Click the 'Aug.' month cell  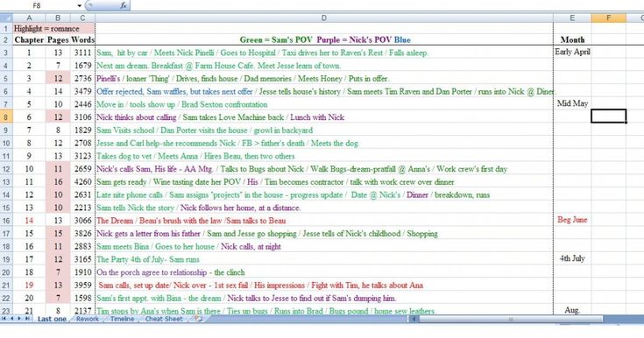coord(572,310)
